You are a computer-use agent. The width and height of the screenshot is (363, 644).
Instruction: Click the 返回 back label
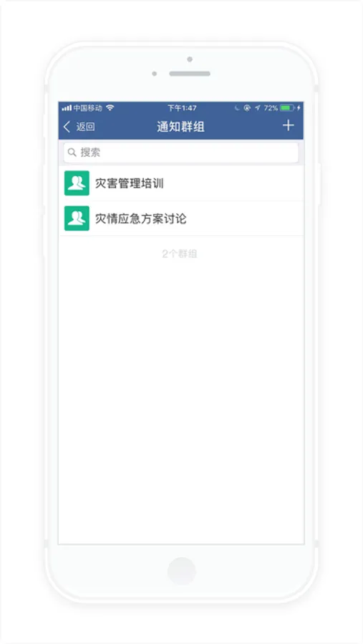pyautogui.click(x=85, y=127)
